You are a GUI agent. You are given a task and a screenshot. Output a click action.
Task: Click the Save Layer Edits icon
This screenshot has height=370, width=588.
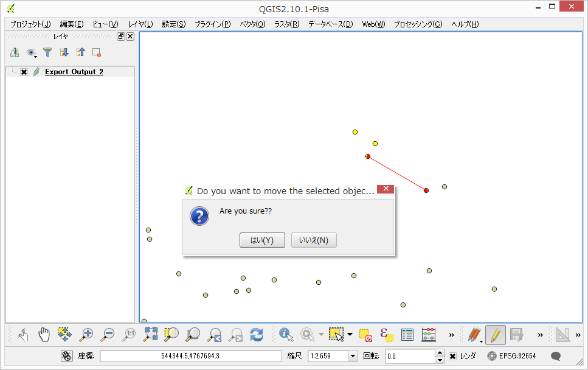pyautogui.click(x=517, y=334)
